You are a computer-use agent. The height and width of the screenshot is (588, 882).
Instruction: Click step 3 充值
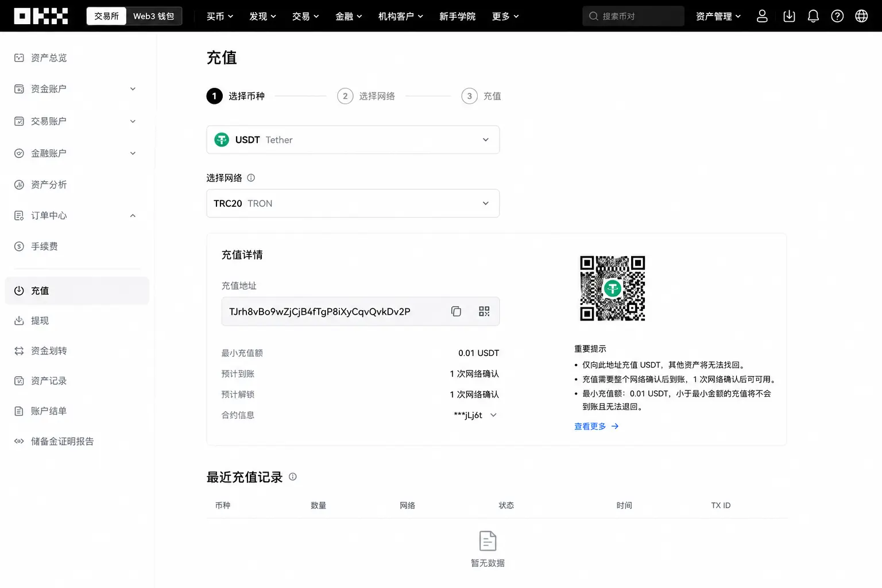click(x=481, y=96)
